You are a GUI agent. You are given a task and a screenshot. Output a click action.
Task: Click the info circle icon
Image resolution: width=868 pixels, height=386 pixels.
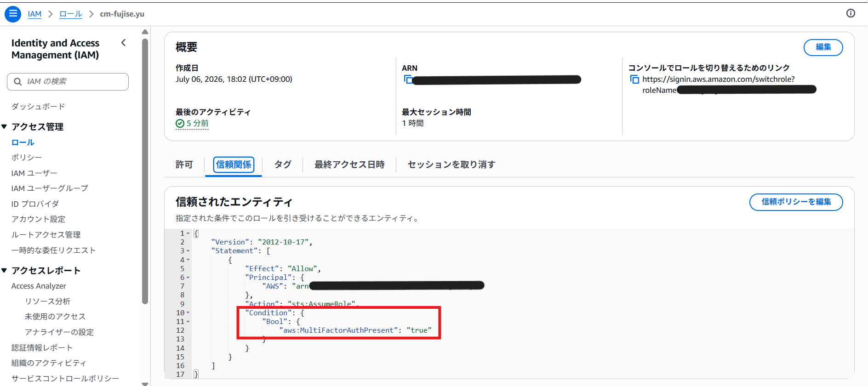pos(851,13)
